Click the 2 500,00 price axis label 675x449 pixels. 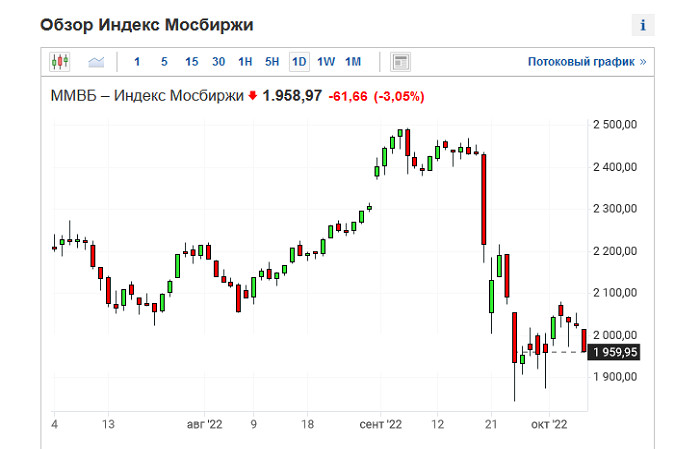[615, 125]
